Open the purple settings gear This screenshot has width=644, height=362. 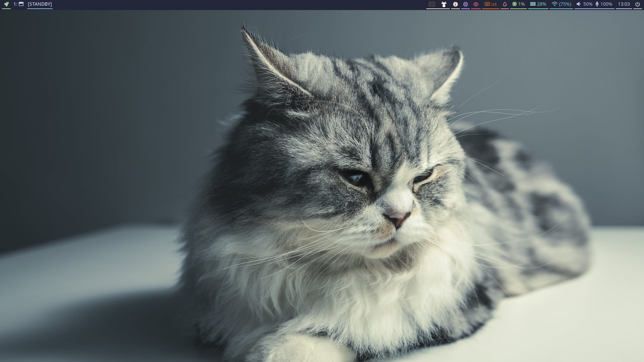click(x=466, y=4)
